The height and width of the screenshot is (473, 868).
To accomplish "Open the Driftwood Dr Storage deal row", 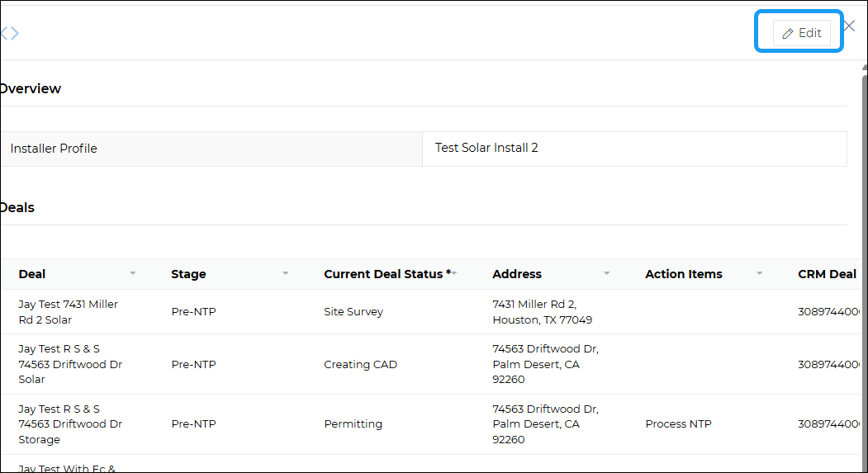I will point(70,424).
